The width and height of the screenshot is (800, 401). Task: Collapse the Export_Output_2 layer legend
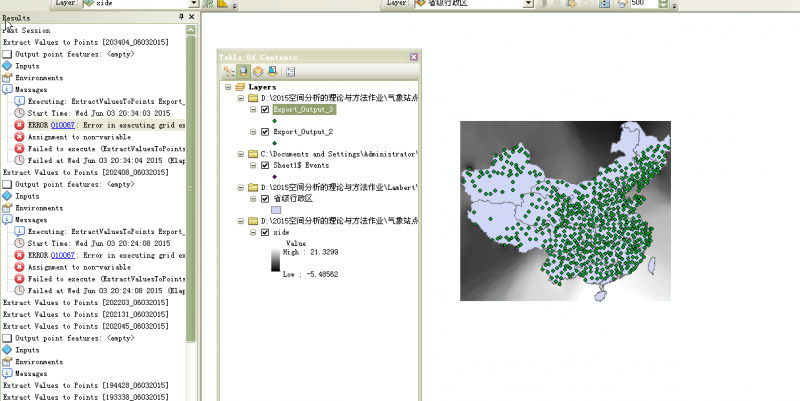[253, 132]
